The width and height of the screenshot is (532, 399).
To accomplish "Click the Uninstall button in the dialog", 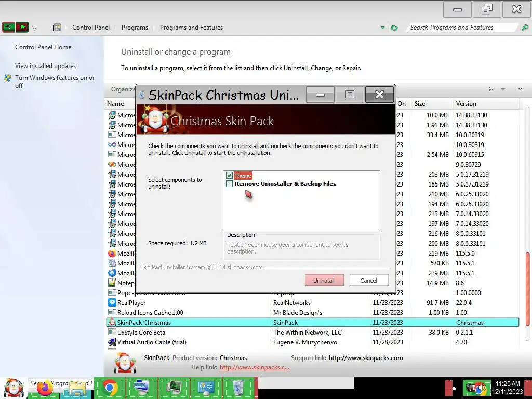I will (x=324, y=280).
